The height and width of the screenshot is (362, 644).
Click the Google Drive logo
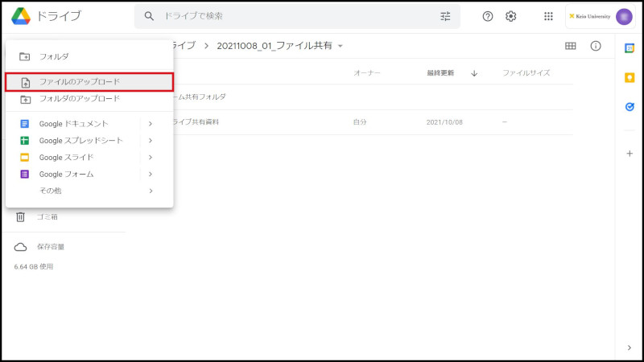coord(22,16)
